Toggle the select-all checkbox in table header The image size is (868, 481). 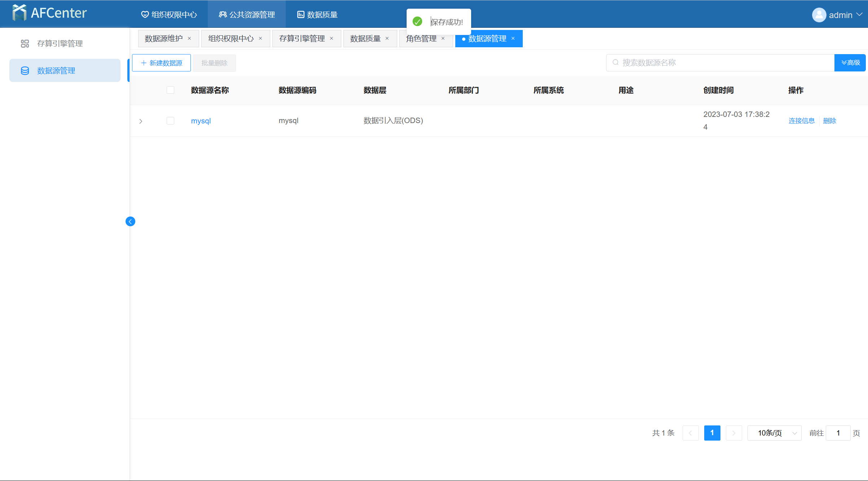pyautogui.click(x=170, y=90)
